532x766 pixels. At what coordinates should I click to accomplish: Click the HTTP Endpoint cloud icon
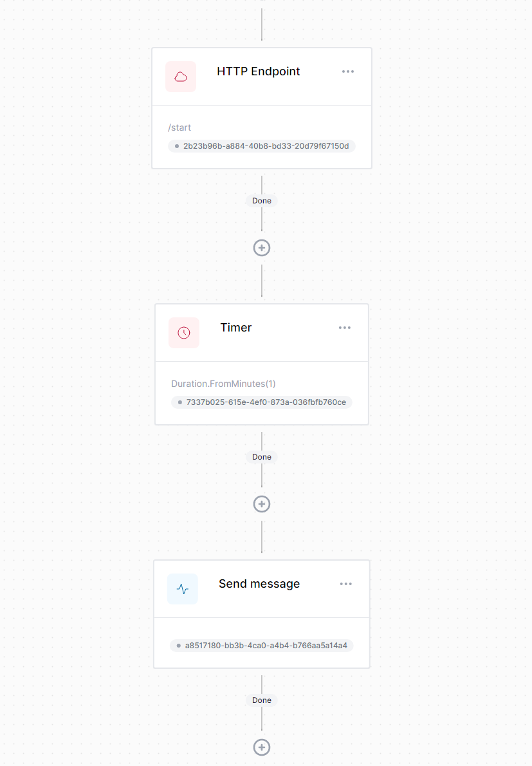[x=181, y=76]
